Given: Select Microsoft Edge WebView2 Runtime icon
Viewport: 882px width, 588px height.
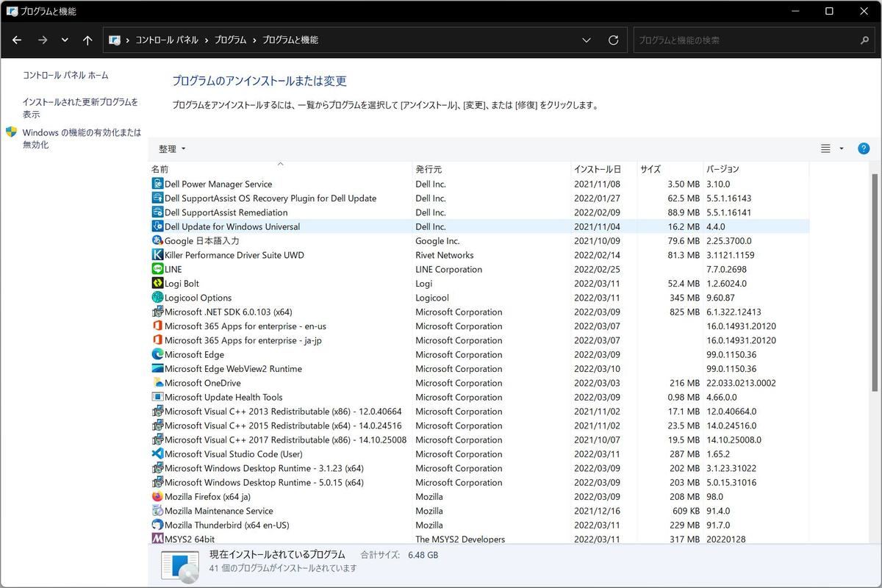Looking at the screenshot, I should pos(157,368).
